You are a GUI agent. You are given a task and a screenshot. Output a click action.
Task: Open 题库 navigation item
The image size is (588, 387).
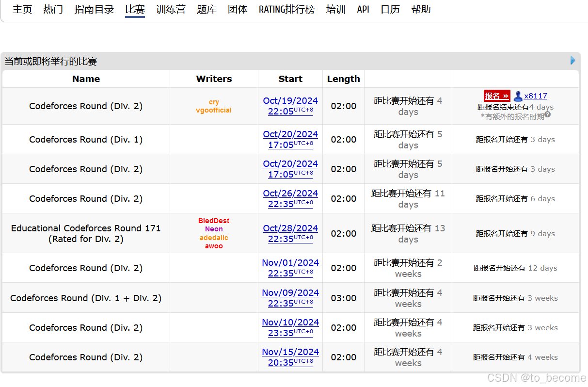point(207,9)
